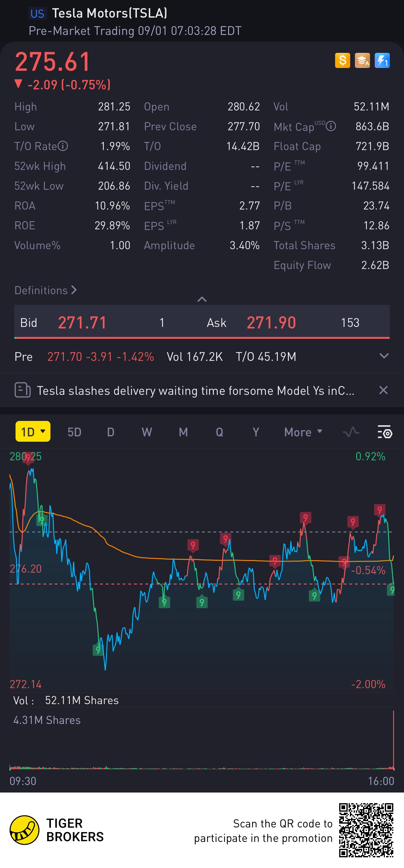This screenshot has height=868, width=404.
Task: Tap the 0.92% chart axis label
Action: click(x=370, y=456)
